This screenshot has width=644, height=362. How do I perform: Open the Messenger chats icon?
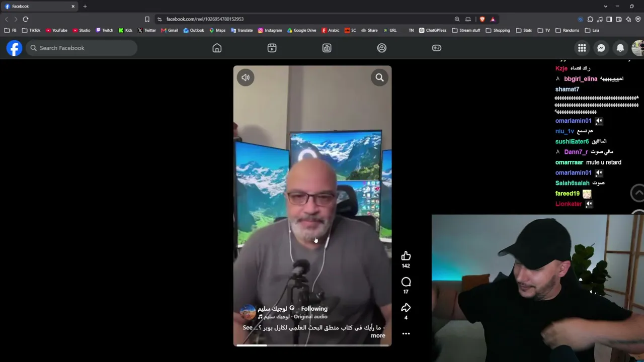pos(601,48)
